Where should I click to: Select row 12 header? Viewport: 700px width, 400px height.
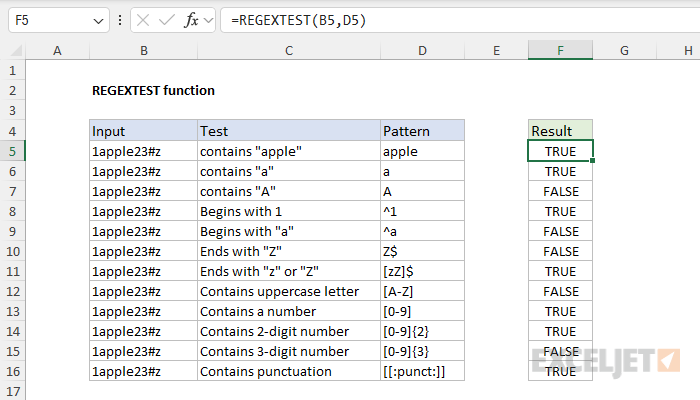point(12,291)
